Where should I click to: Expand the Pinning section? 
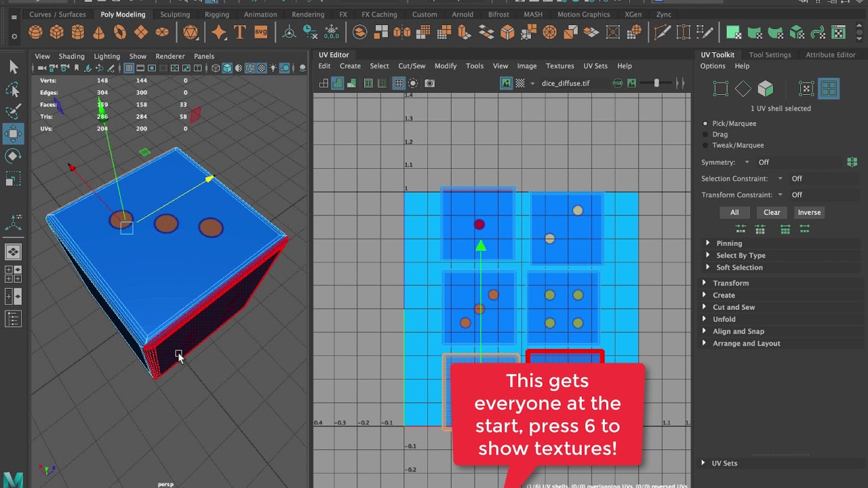tap(729, 243)
